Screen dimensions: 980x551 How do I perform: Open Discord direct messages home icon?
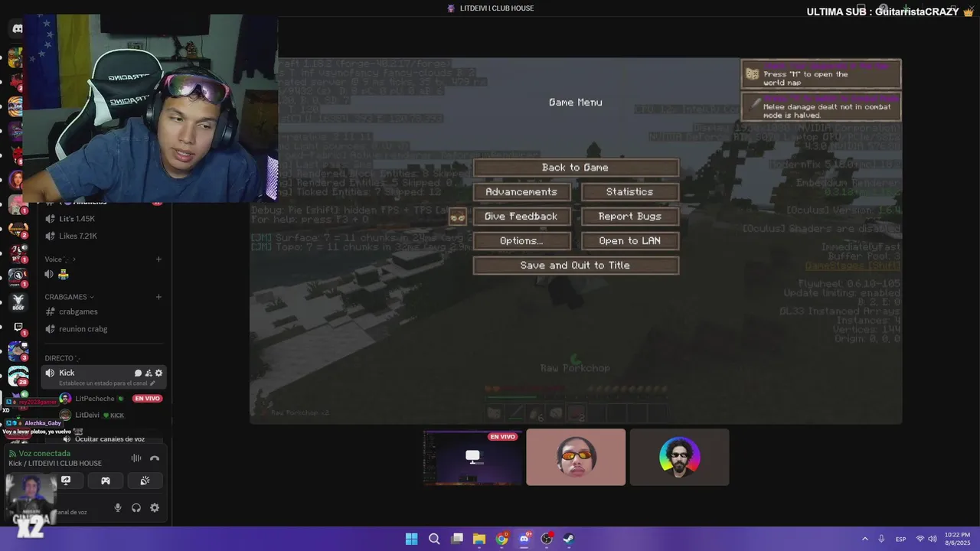17,28
